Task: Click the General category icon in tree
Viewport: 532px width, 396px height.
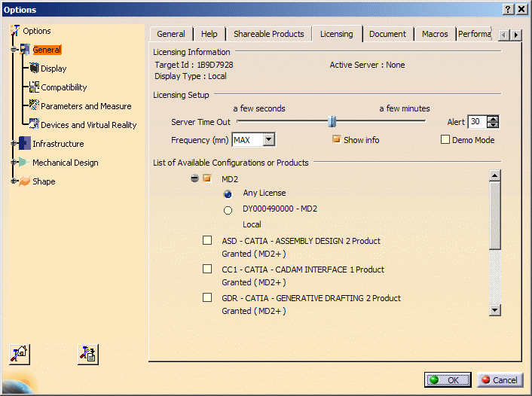Action: [x=25, y=50]
